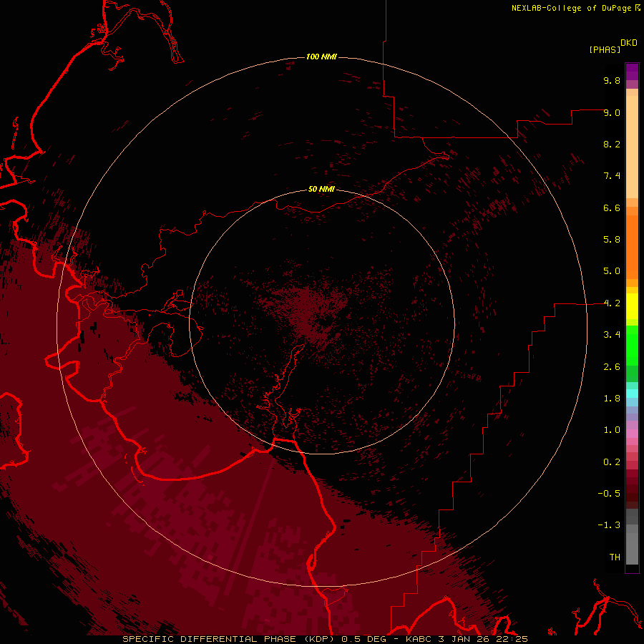Select the 0.2 scale value
Viewport: 644px width, 644px height.
coord(612,462)
